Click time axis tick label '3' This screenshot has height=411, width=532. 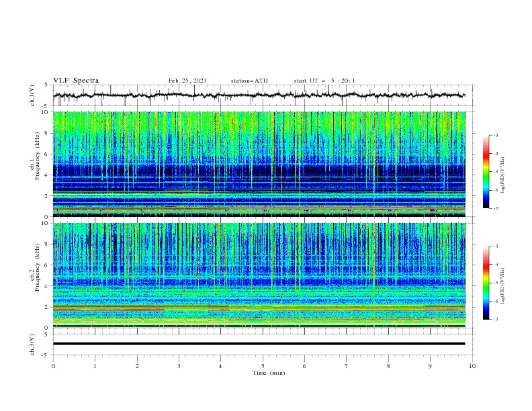179,366
